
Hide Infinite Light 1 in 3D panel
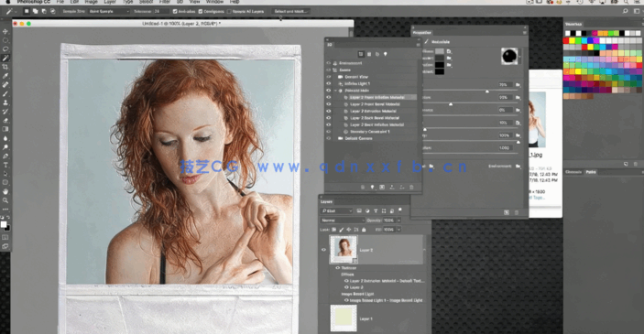(328, 83)
